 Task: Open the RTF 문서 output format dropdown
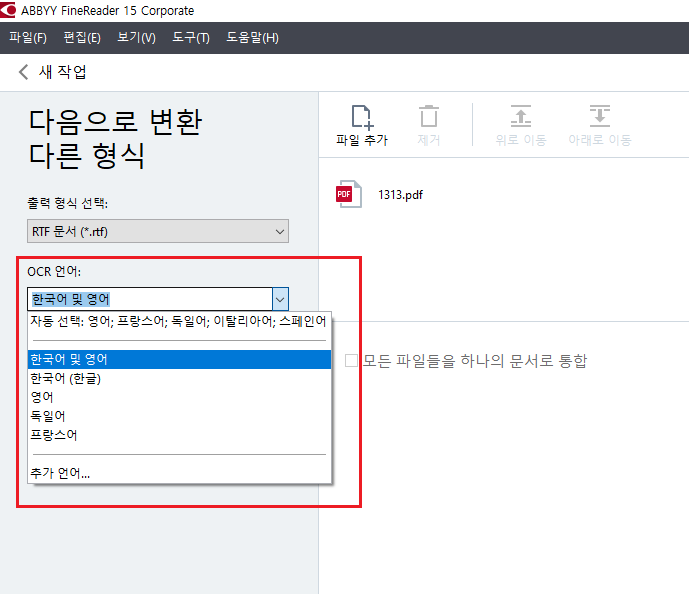[x=158, y=231]
